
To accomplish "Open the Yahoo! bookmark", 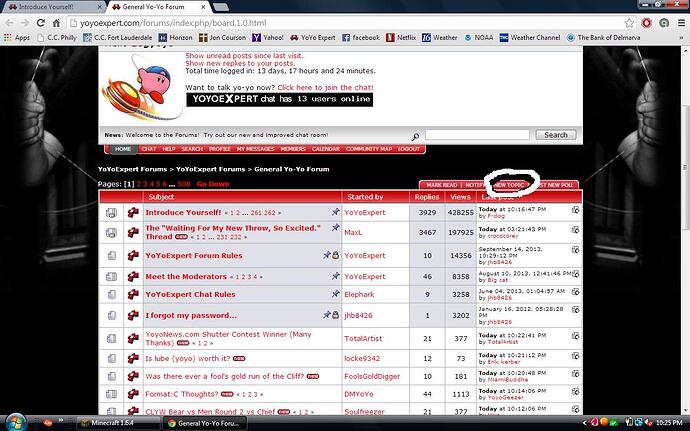I will (x=268, y=38).
